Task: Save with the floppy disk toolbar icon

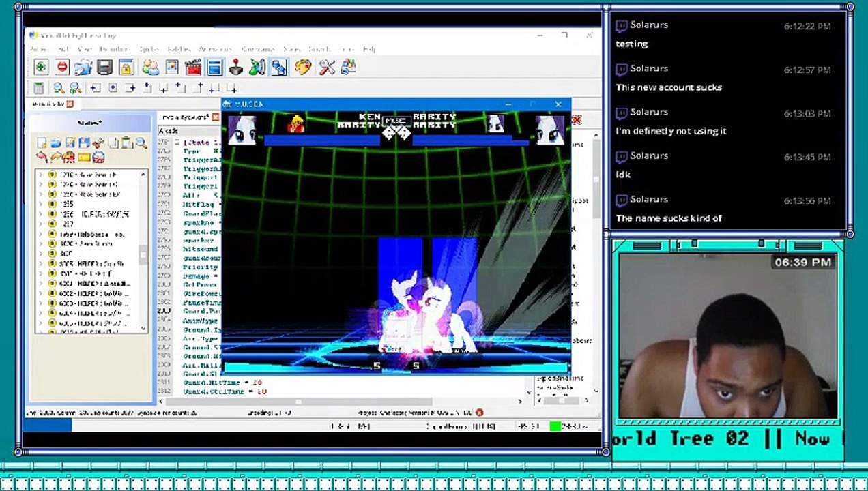Action: 104,67
